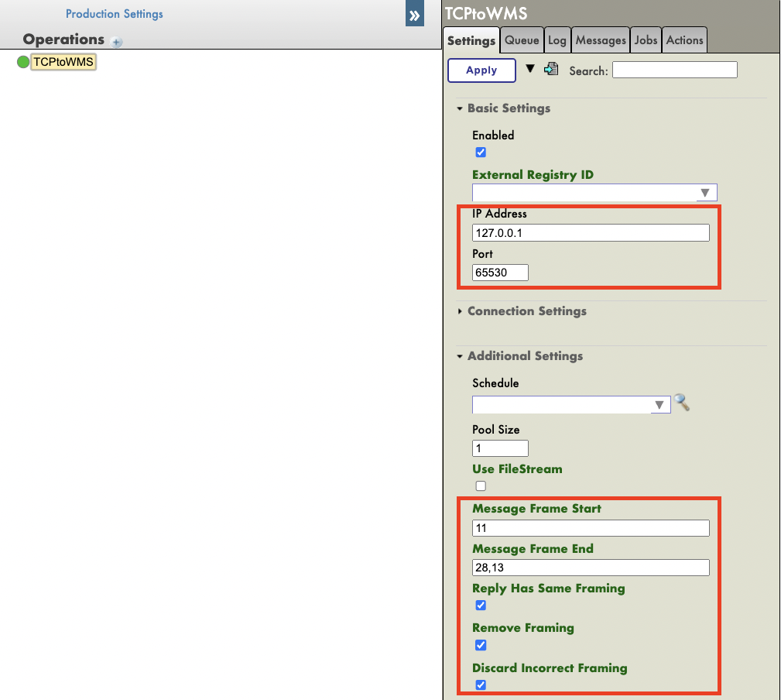Collapse the settings panel with double-arrow icon

click(414, 15)
